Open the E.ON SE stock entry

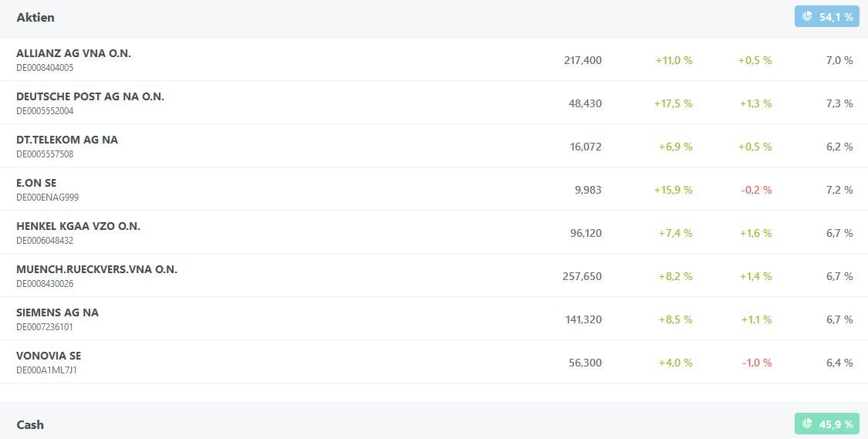pos(36,183)
